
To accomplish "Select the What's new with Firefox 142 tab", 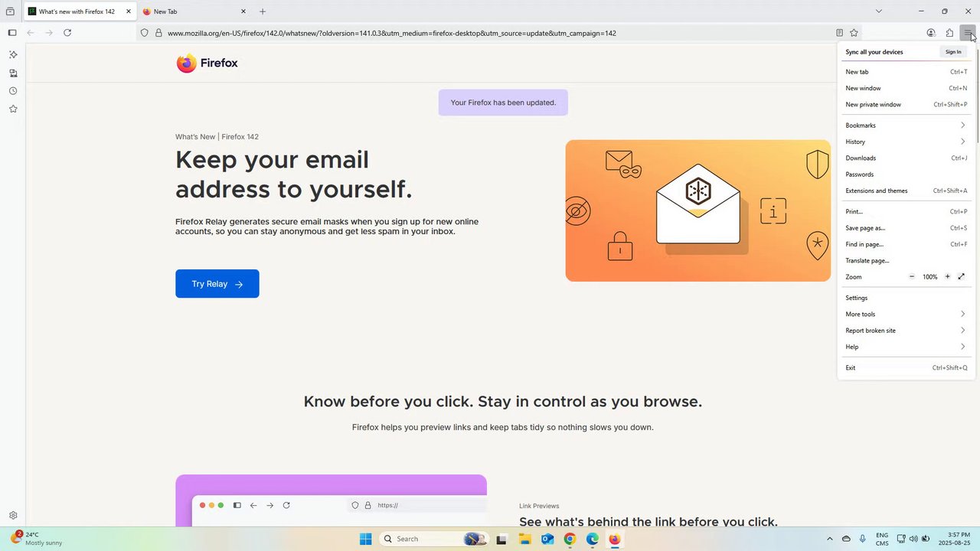I will pos(80,11).
